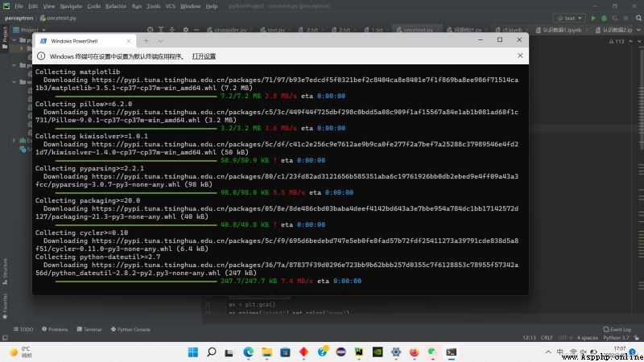Open Windows Terminal from the taskbar

(452, 352)
